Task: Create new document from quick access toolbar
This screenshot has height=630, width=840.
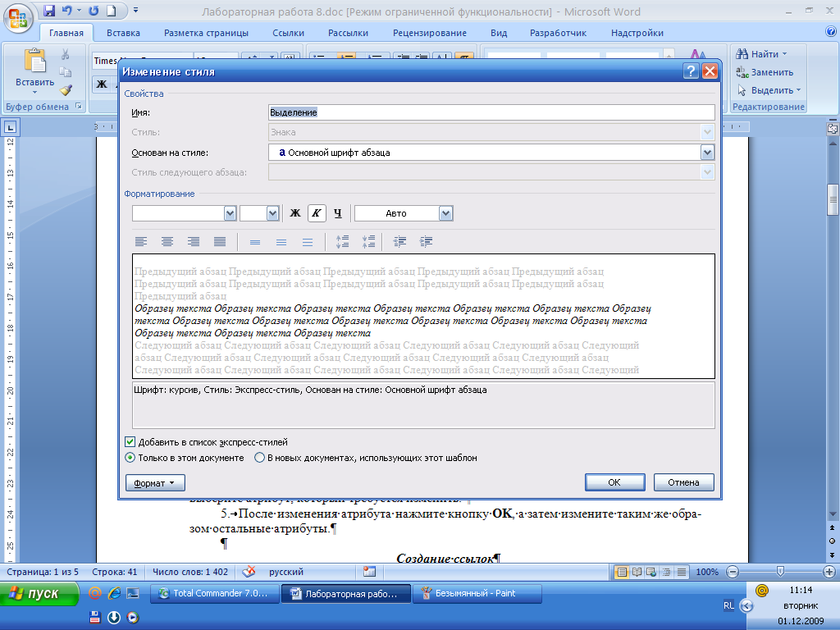Action: point(111,11)
